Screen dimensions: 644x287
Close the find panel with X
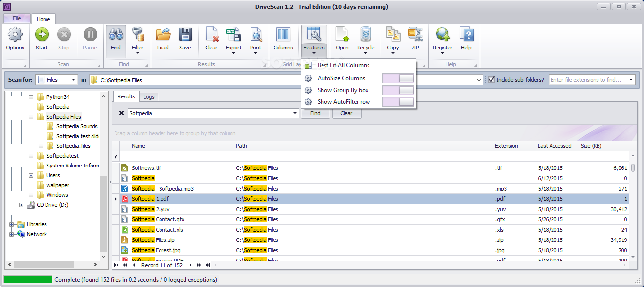pyautogui.click(x=121, y=113)
